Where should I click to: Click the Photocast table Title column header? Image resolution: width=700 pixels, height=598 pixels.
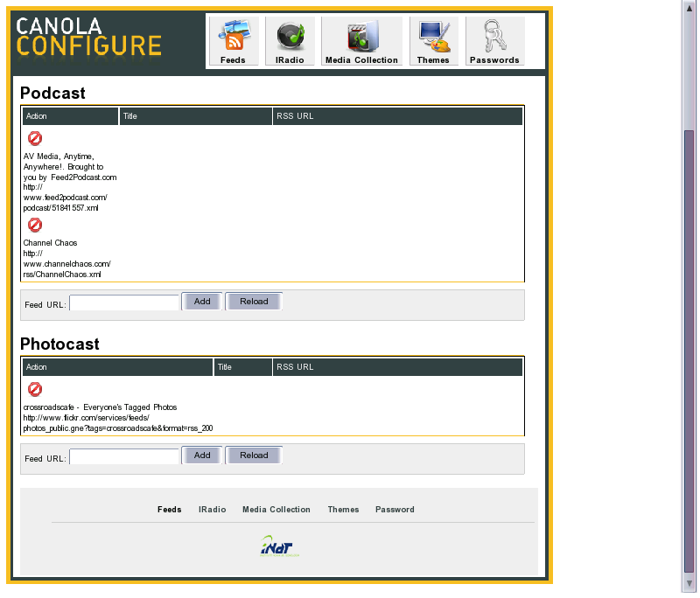click(x=243, y=367)
